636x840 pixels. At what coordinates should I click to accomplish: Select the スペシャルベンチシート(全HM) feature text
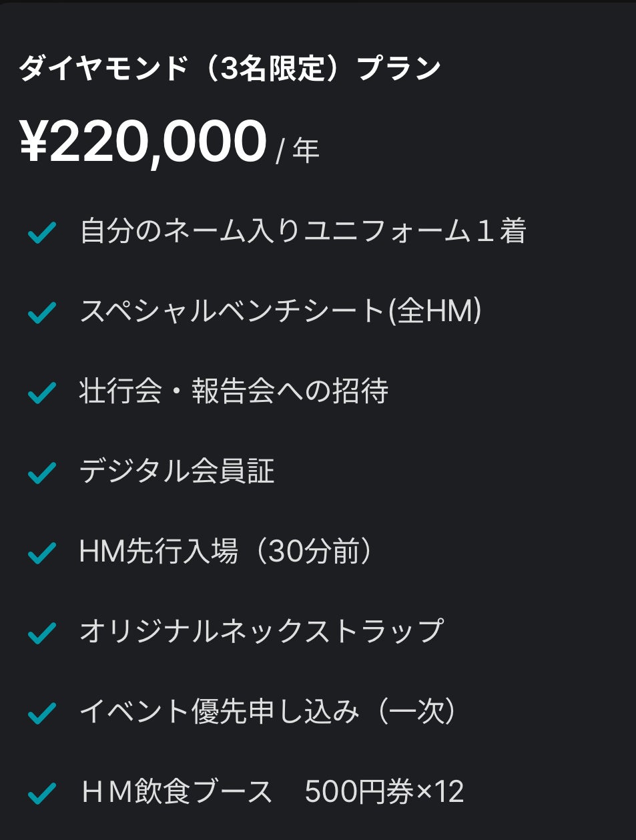[x=280, y=312]
